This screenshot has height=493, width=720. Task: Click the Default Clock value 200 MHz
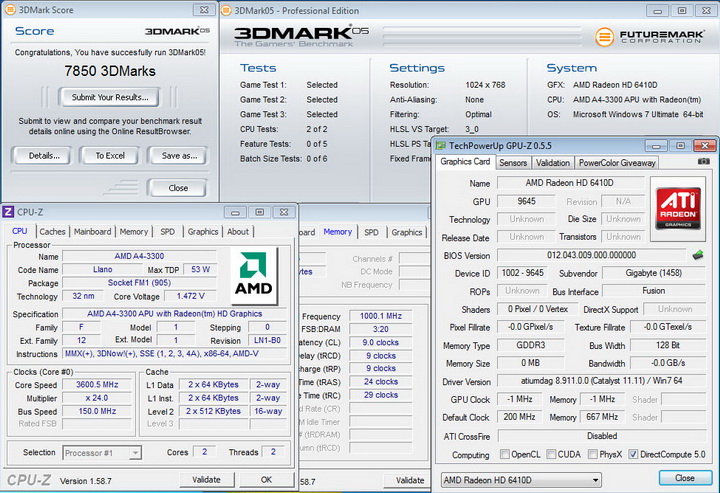(519, 417)
